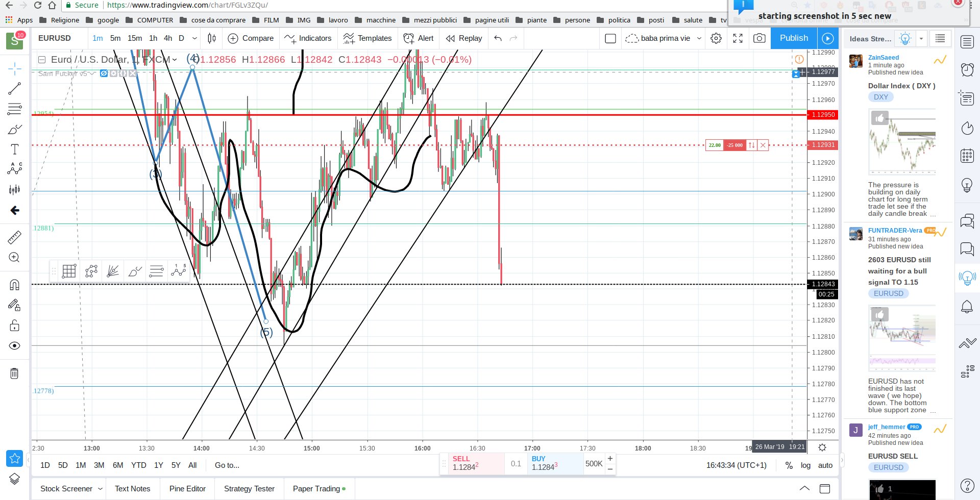Image resolution: width=980 pixels, height=500 pixels.
Task: Activate the zoom-in magnifier tool
Action: 15,258
